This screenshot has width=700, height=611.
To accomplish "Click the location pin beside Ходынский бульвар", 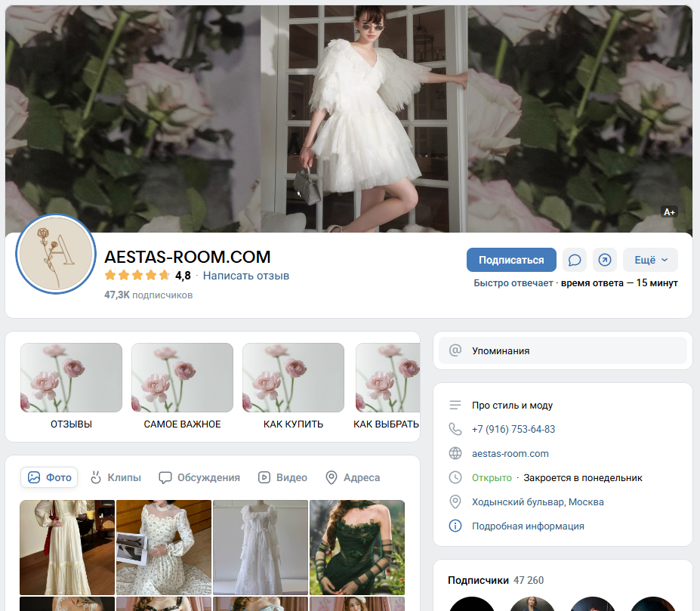I will [455, 501].
